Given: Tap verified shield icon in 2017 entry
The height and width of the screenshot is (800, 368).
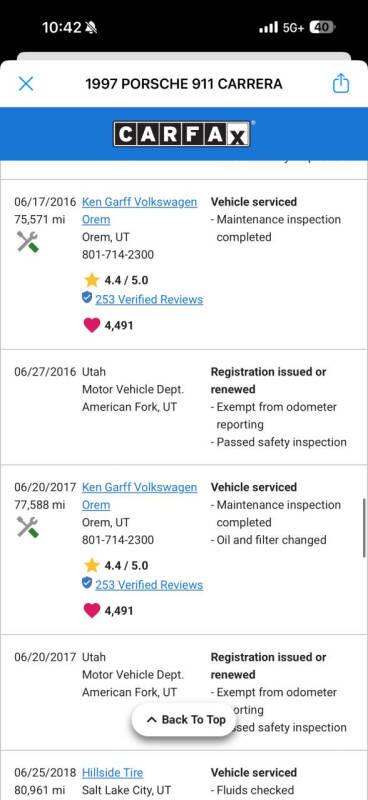Looking at the screenshot, I should pos(87,583).
